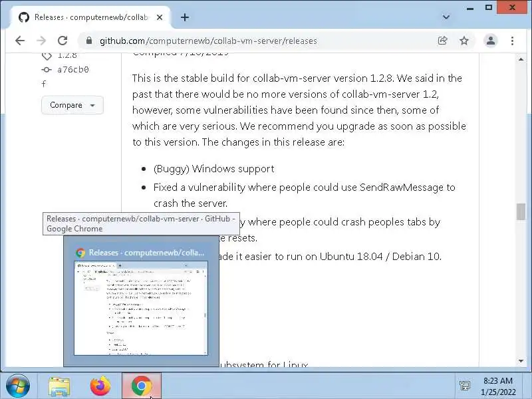Click the tag icon beside 1.2.8

coord(47,55)
